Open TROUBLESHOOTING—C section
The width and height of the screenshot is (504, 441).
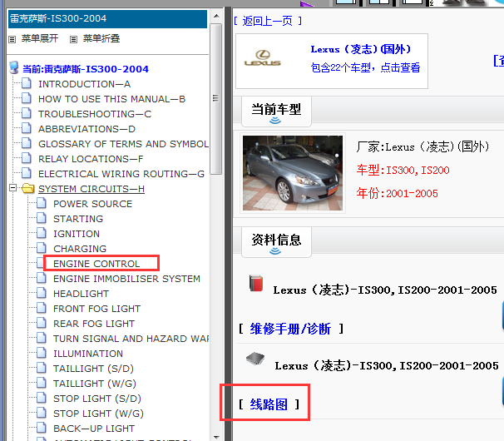pos(95,114)
